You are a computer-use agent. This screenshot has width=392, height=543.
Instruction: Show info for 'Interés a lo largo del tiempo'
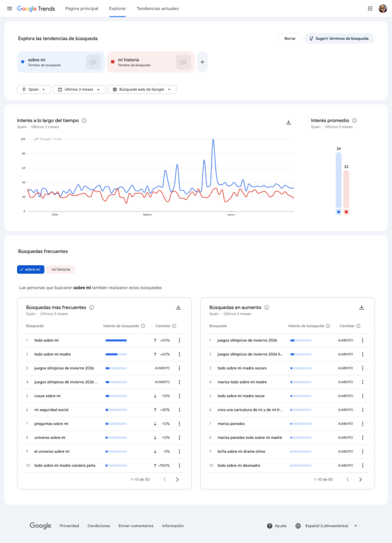point(84,120)
